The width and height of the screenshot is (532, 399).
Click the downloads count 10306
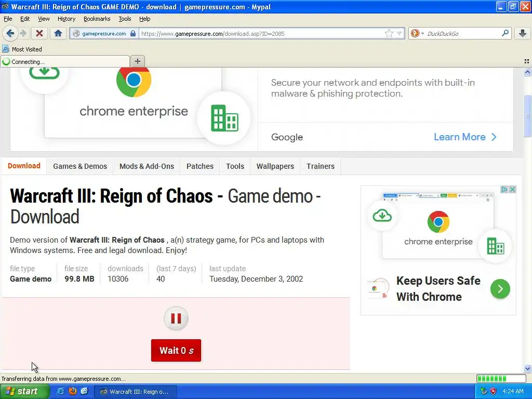click(x=118, y=279)
